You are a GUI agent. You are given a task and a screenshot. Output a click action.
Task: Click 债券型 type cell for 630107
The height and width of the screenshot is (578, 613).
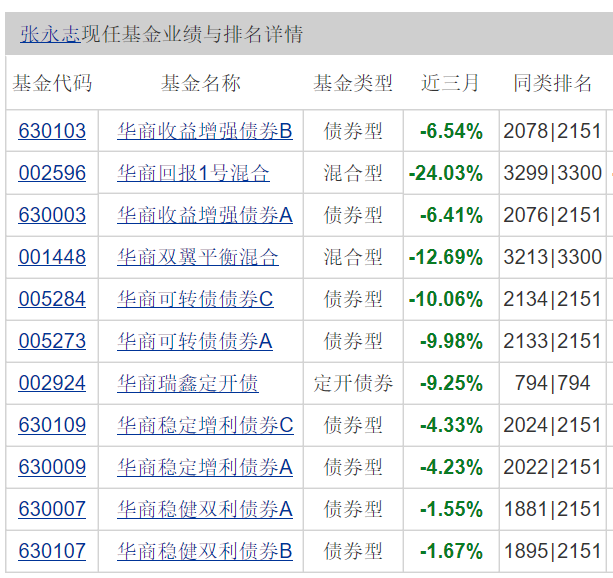[x=353, y=551]
